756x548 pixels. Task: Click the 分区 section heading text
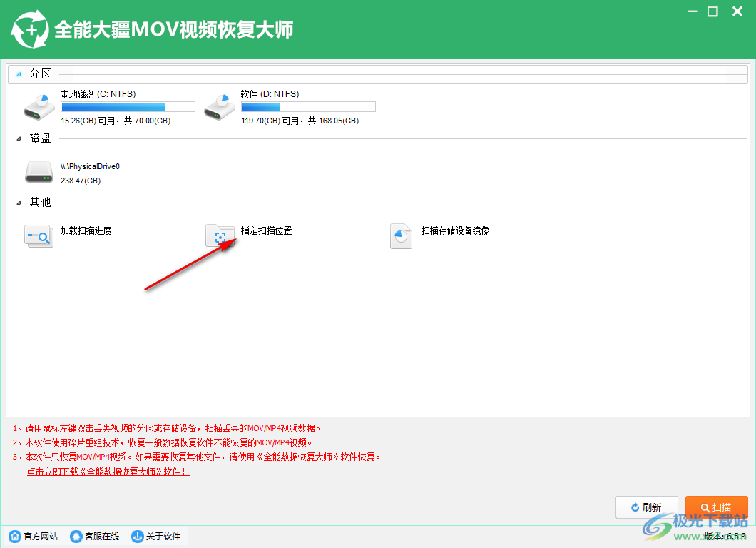tap(40, 73)
